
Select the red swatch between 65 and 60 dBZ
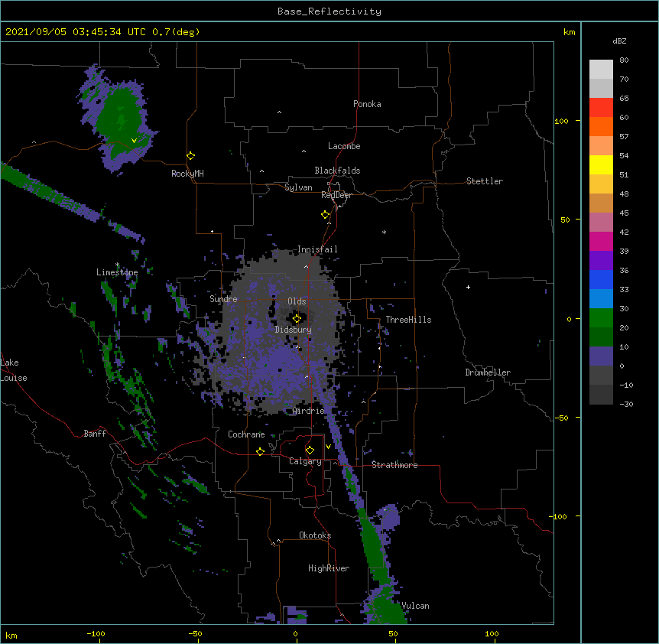tap(601, 107)
